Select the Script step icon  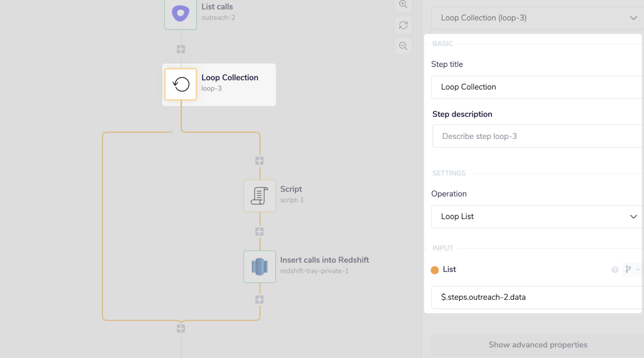coord(259,195)
